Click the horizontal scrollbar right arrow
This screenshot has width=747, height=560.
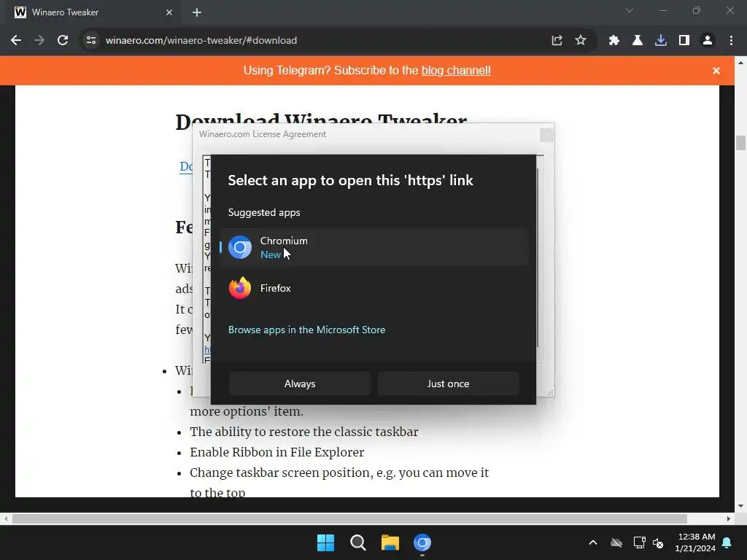pos(729,518)
